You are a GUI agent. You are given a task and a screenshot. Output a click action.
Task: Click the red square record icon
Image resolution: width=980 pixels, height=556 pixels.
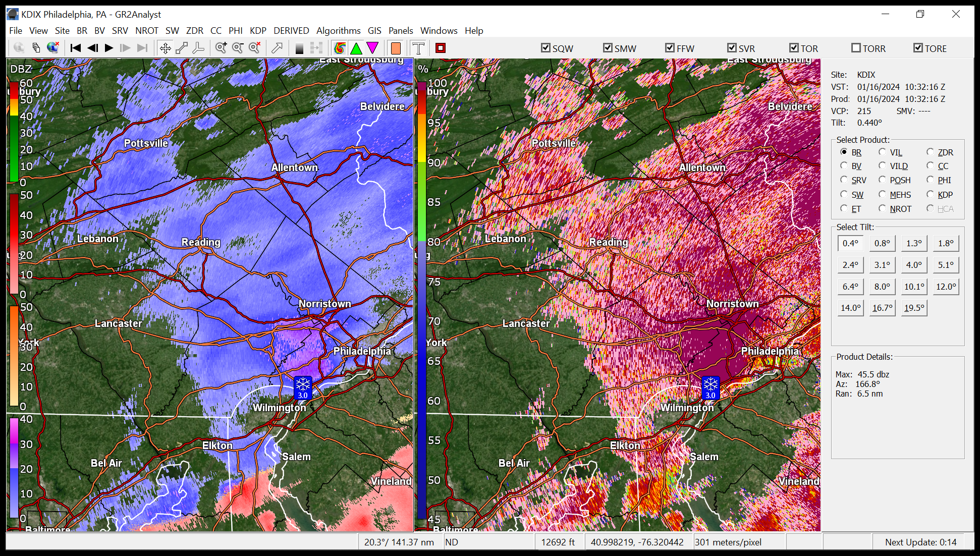coord(441,48)
